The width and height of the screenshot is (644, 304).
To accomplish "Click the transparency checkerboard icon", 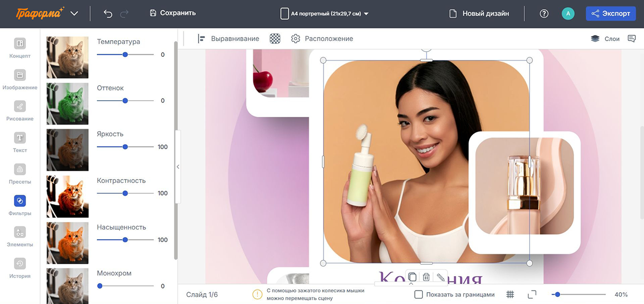I will point(275,39).
